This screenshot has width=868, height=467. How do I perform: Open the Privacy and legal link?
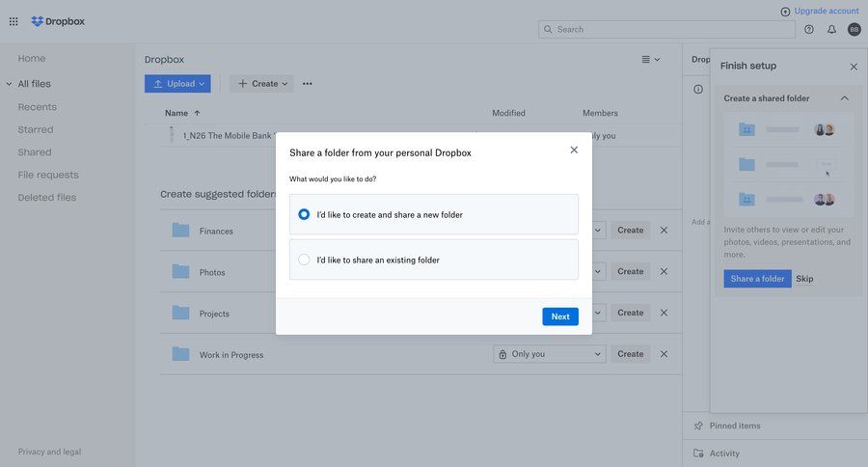coord(49,452)
